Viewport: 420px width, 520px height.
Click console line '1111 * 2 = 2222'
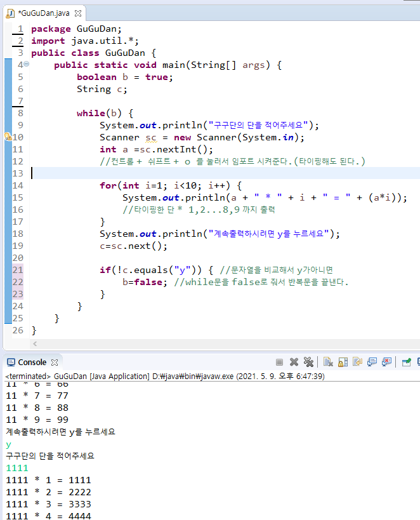pos(48,492)
